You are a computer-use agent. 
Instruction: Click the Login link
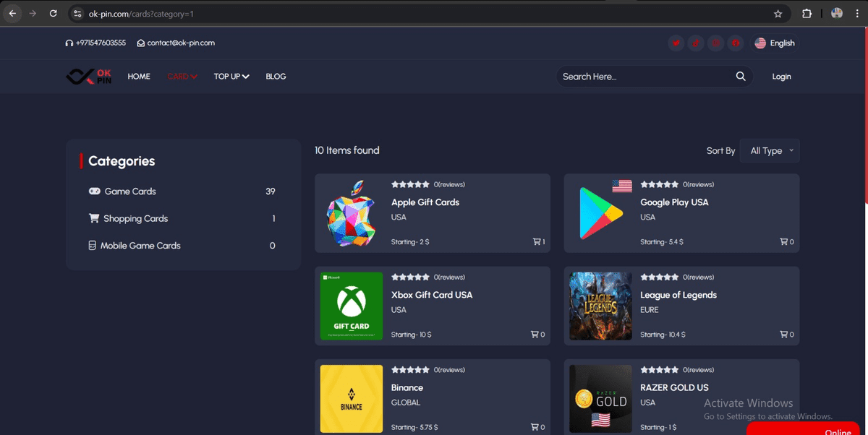tap(781, 77)
